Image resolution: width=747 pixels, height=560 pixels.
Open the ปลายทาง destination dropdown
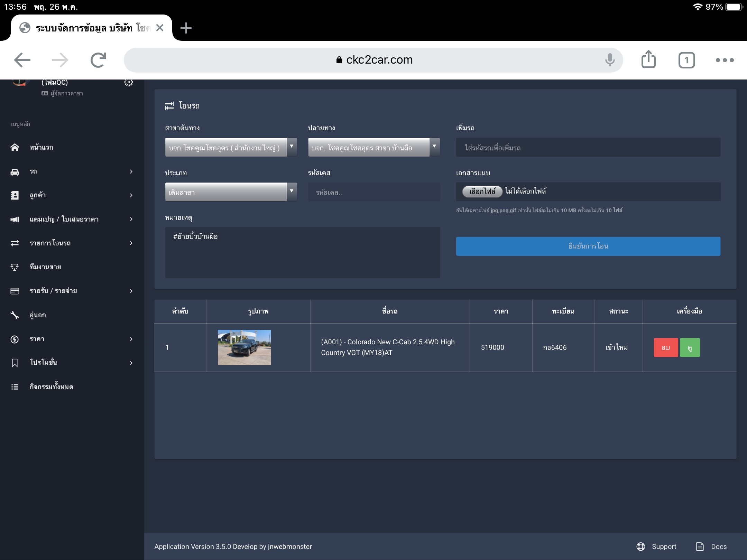click(x=373, y=148)
